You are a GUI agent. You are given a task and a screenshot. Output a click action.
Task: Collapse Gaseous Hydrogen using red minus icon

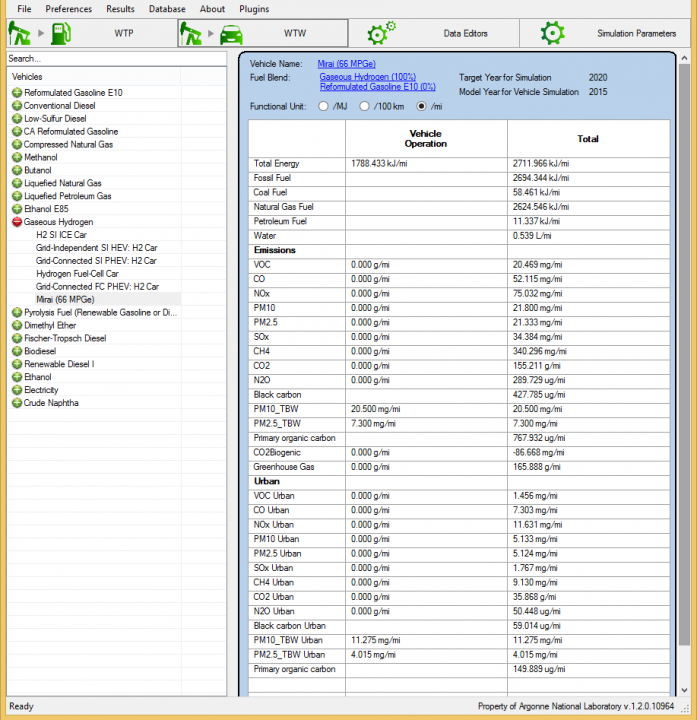pyautogui.click(x=17, y=222)
